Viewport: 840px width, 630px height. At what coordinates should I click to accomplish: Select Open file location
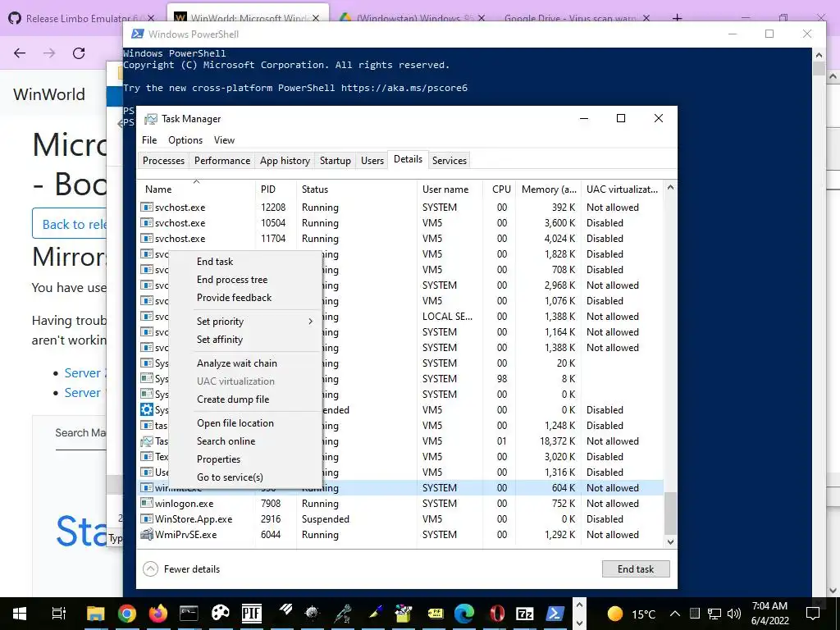235,423
